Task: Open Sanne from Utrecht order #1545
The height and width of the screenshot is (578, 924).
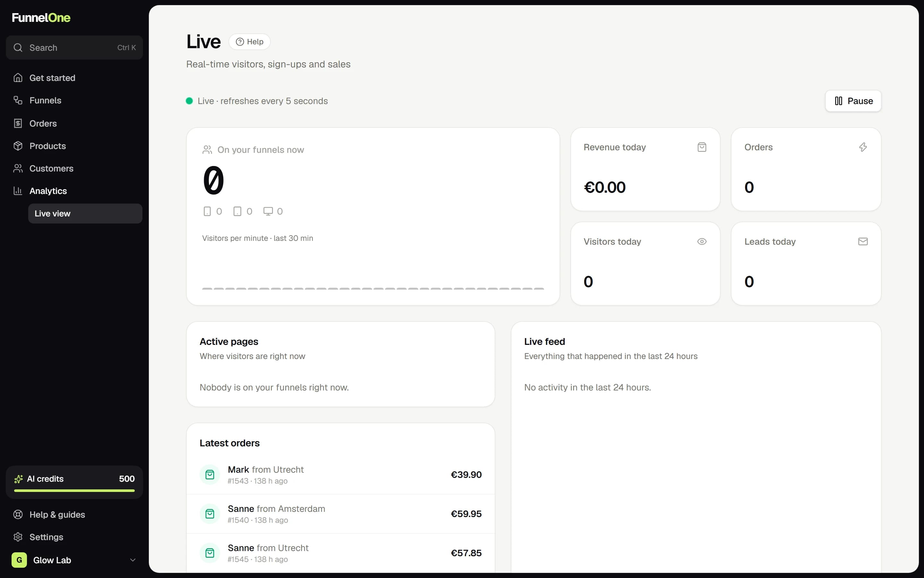Action: 341,553
